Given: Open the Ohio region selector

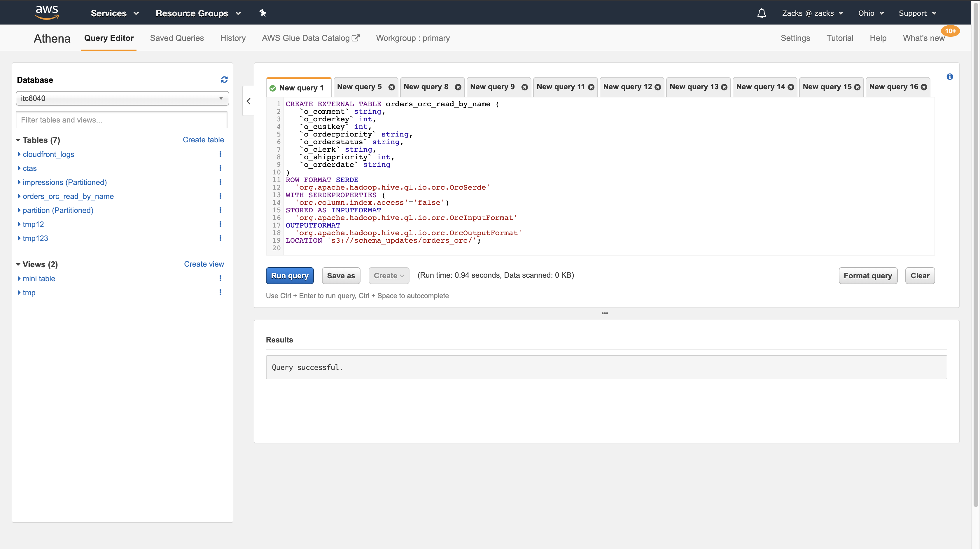Looking at the screenshot, I should point(870,13).
